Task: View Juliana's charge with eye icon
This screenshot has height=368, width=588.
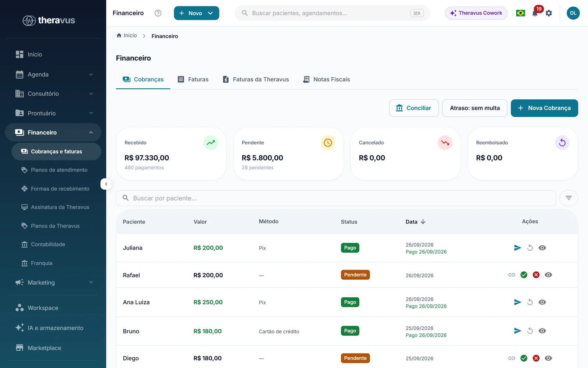Action: [542, 248]
